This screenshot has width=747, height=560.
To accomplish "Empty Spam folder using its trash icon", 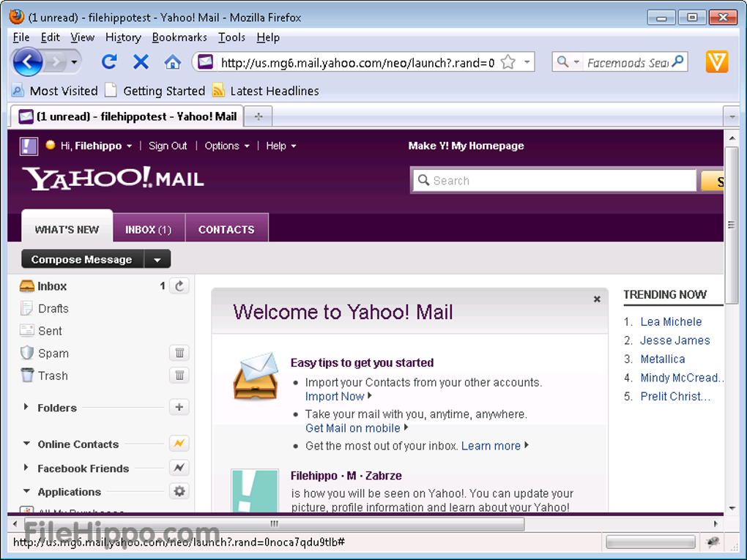I will pyautogui.click(x=179, y=354).
